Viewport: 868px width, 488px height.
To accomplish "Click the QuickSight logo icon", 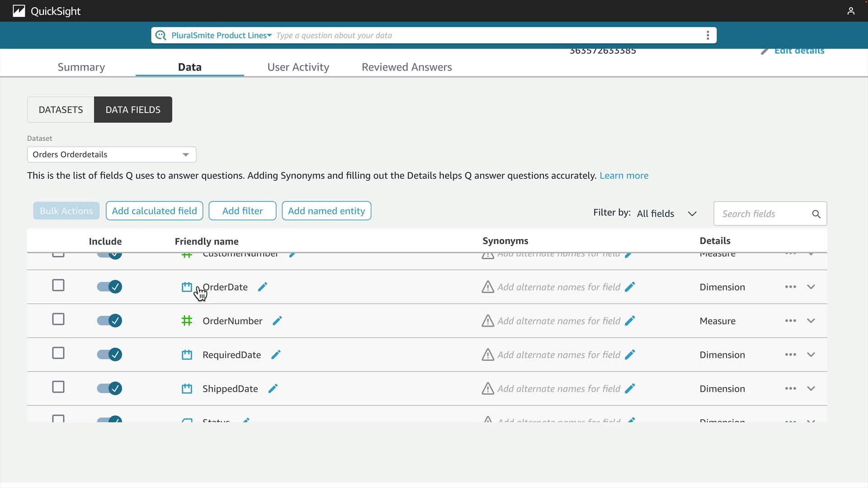I will 19,11.
